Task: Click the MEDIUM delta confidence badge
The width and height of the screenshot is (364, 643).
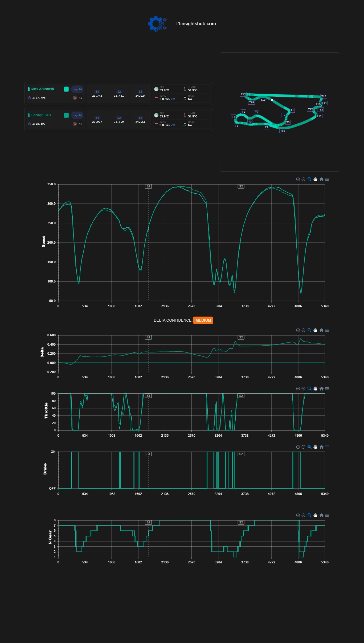Action: coord(203,320)
